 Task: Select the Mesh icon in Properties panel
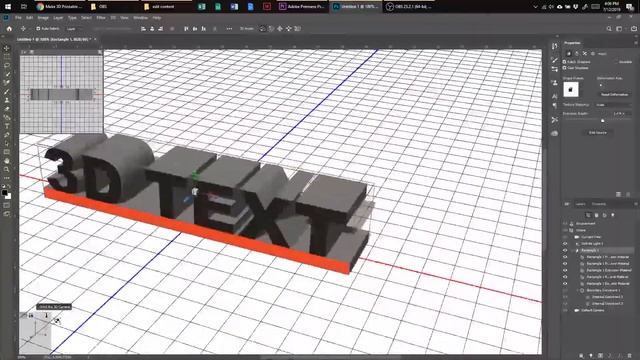pos(569,53)
